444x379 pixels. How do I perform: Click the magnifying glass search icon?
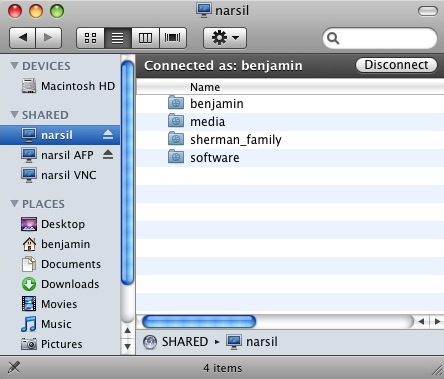pyautogui.click(x=333, y=38)
